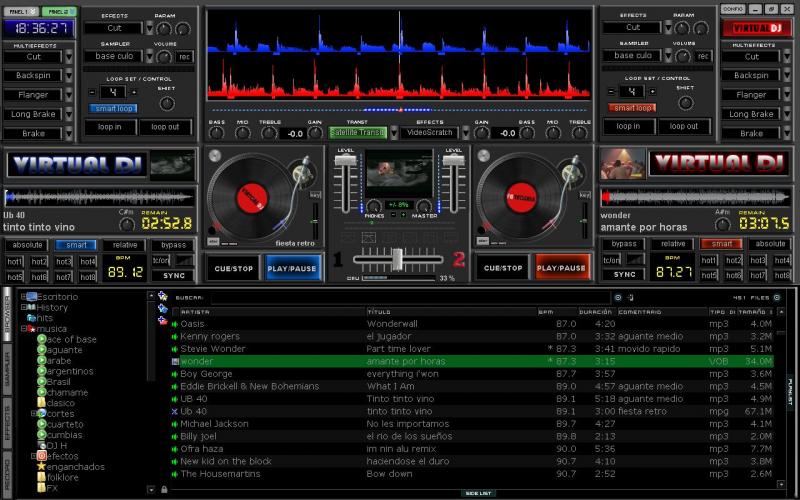Click the Phones volume knob
Screen dimensions: 800x500
point(374,206)
